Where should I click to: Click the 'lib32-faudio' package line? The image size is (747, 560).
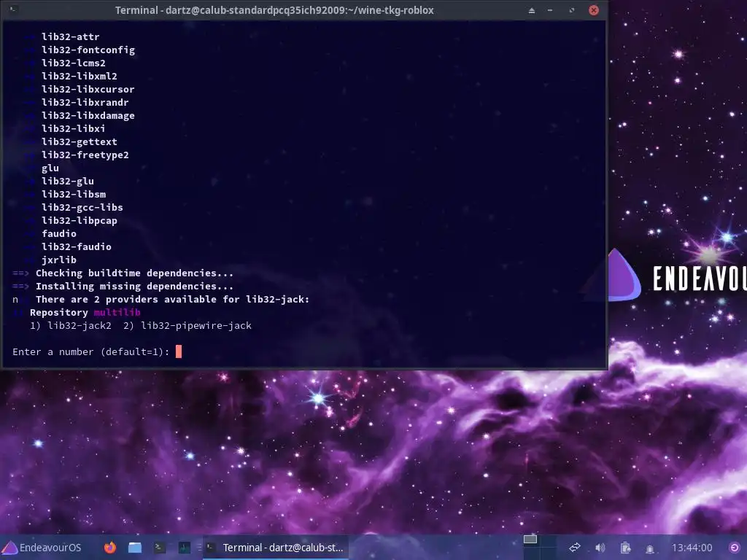(x=76, y=246)
